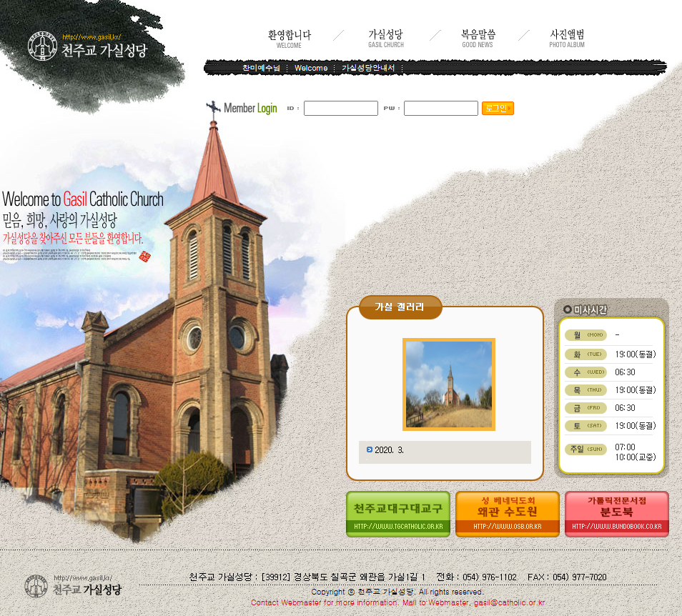Open the 환영합니다 Welcome section

(289, 35)
